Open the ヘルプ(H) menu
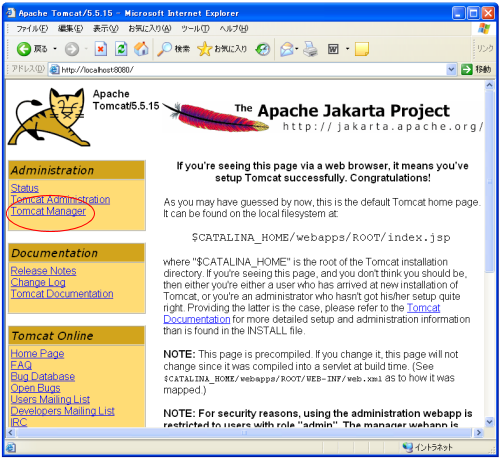 pos(234,29)
